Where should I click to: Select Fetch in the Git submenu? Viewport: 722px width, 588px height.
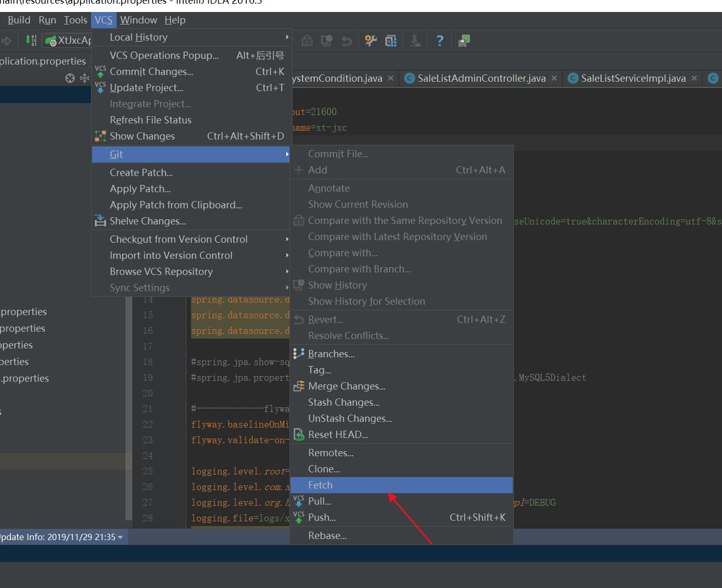[320, 485]
